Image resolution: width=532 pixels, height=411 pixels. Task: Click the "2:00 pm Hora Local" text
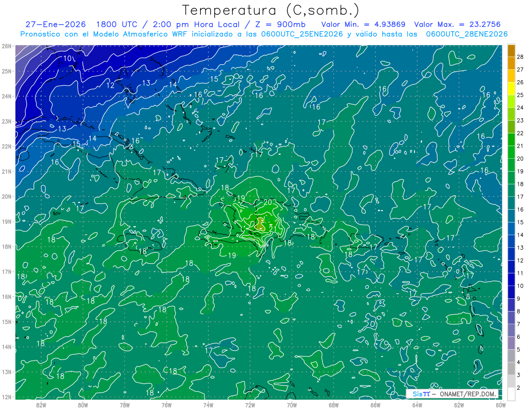click(x=196, y=24)
